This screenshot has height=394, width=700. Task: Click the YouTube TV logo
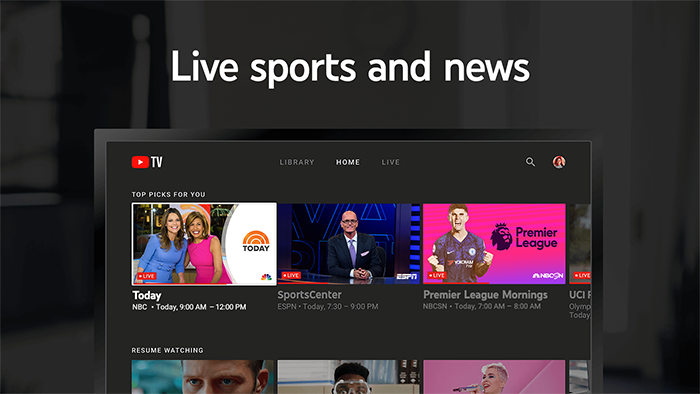[147, 162]
